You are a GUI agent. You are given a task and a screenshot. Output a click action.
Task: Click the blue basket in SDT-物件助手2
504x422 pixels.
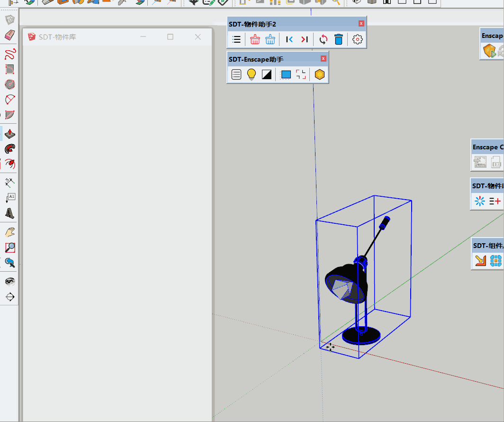click(270, 39)
